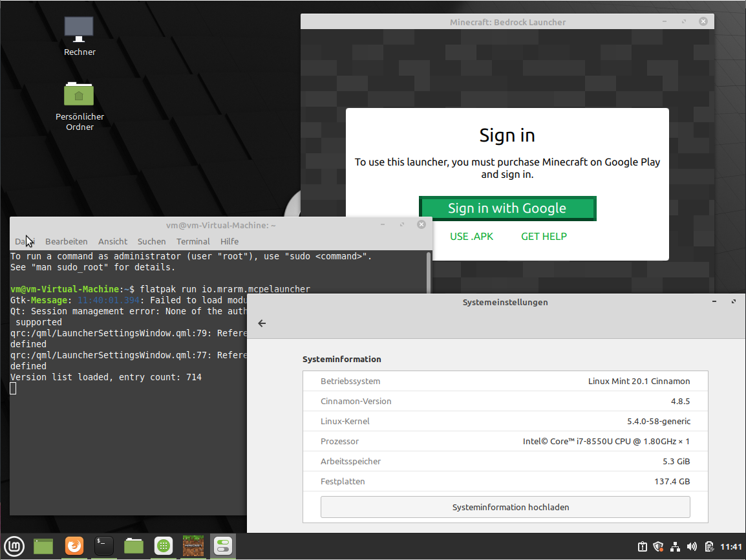Click the terminal command 'flatpak run io.mrarm.mcpelauncher'
This screenshot has height=560, width=746.
[x=225, y=289]
